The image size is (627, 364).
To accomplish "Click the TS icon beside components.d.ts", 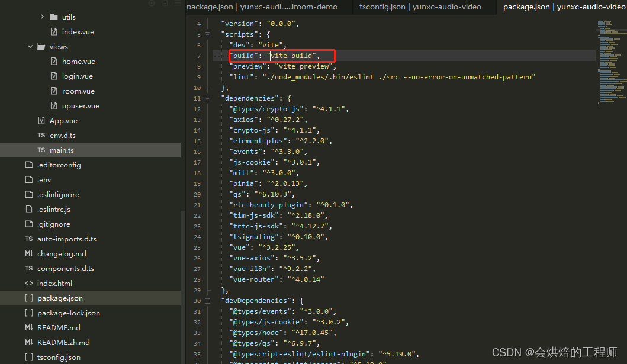I will (x=29, y=268).
